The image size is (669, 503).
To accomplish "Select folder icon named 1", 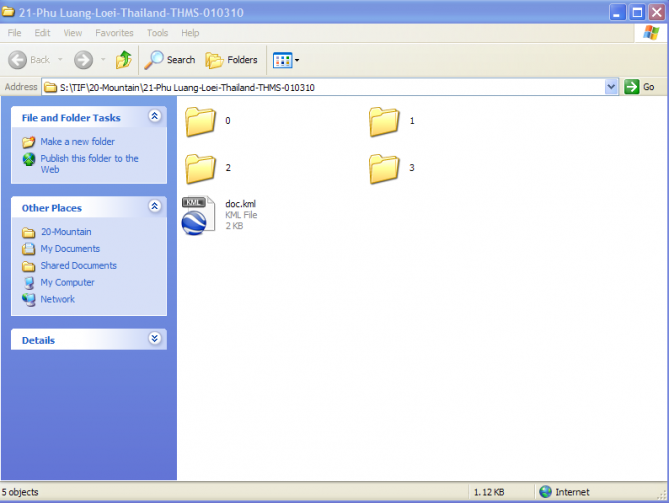I will 384,122.
